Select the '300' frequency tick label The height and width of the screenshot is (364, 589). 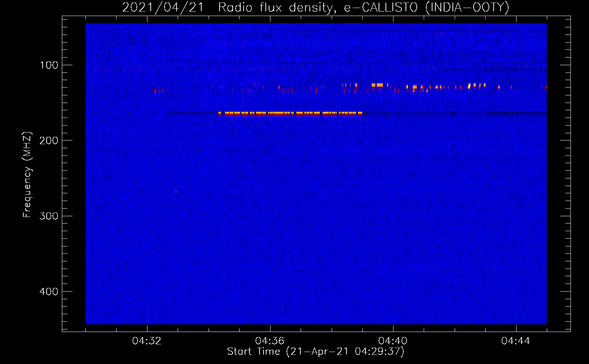tap(49, 216)
